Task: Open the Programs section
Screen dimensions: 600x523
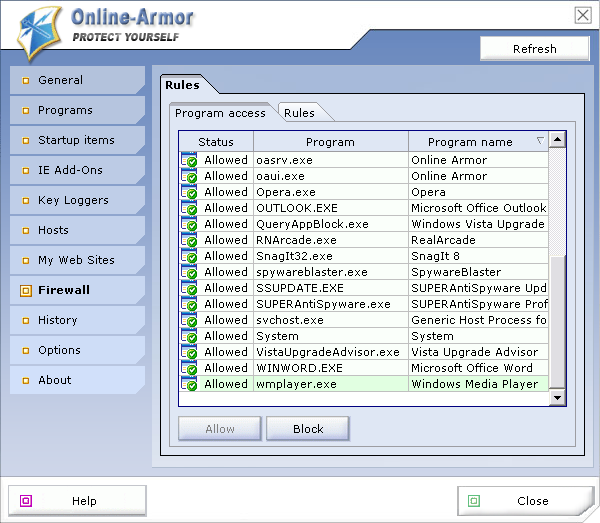Action: 77,110
